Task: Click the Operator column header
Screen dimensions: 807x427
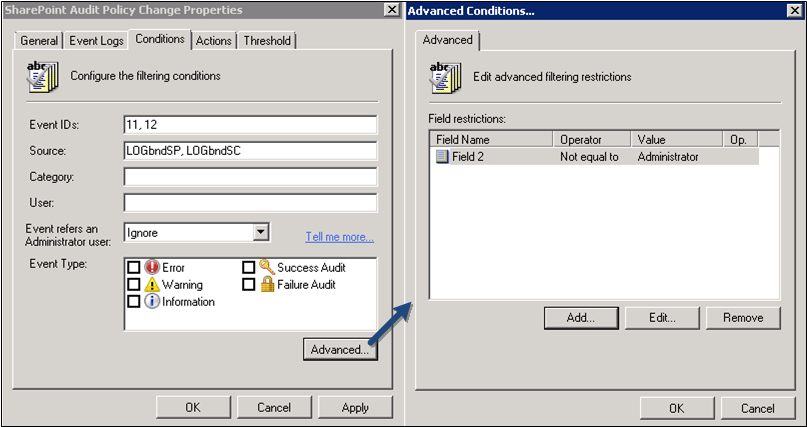Action: pos(592,139)
